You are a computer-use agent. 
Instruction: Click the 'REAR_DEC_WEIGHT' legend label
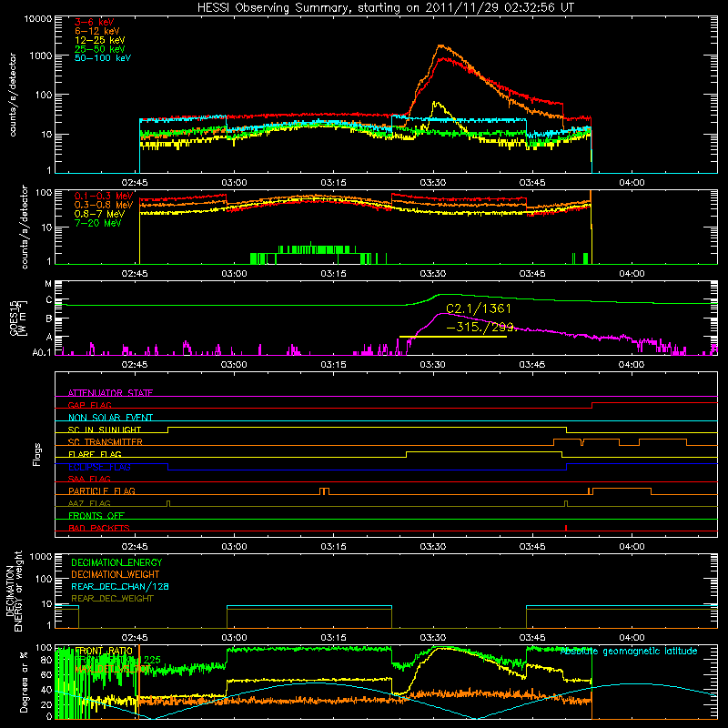click(112, 599)
